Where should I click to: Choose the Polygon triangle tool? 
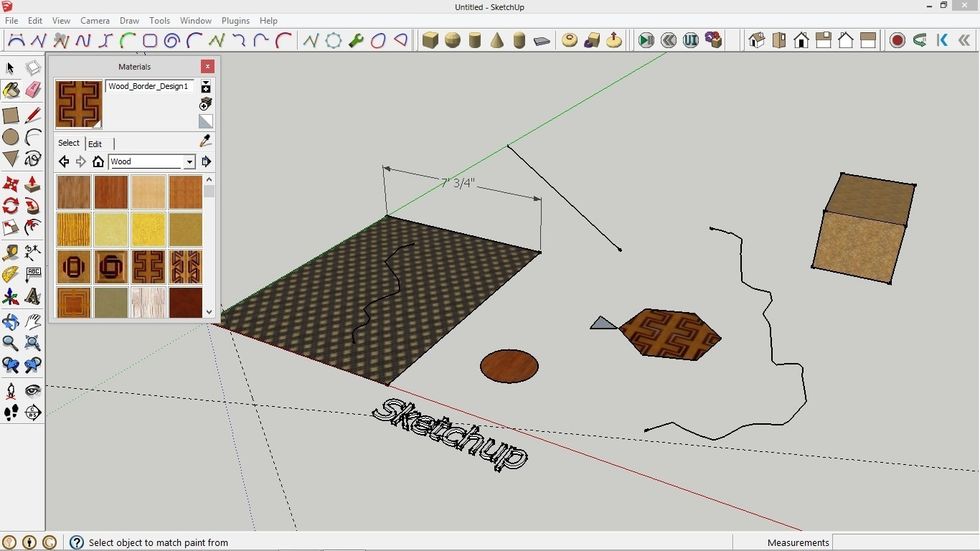pos(11,158)
